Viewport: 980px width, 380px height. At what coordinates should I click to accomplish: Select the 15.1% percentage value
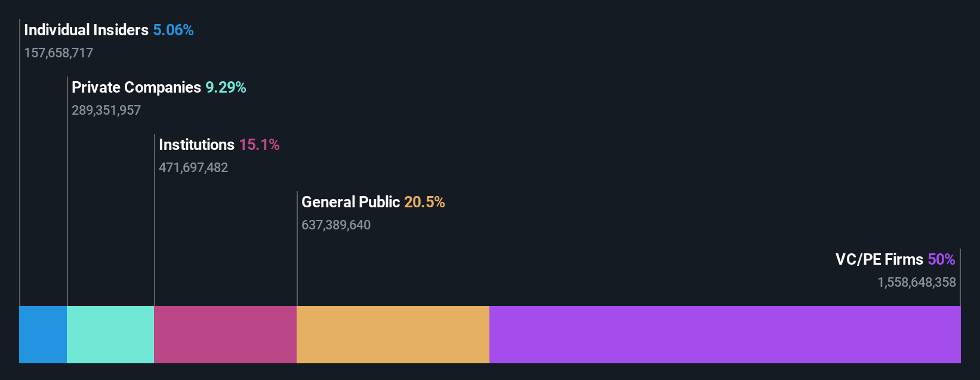259,145
